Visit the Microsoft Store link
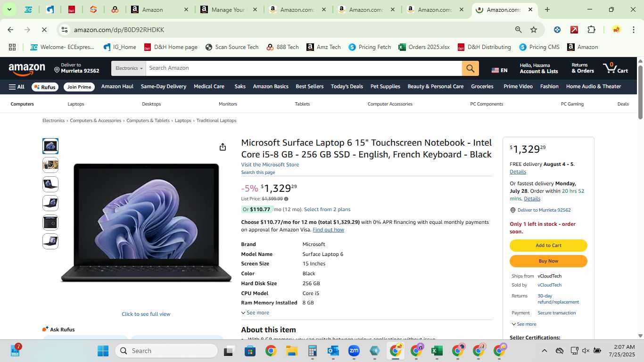Image resolution: width=644 pixels, height=362 pixels. 270,165
